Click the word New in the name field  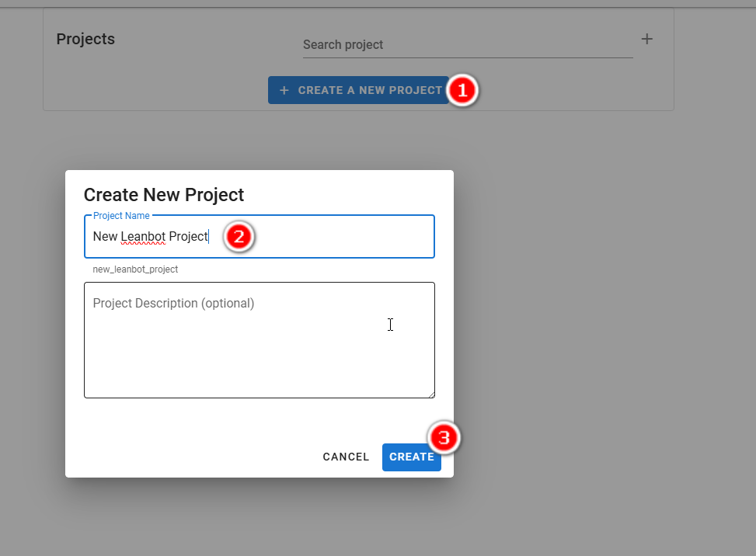[x=105, y=237]
